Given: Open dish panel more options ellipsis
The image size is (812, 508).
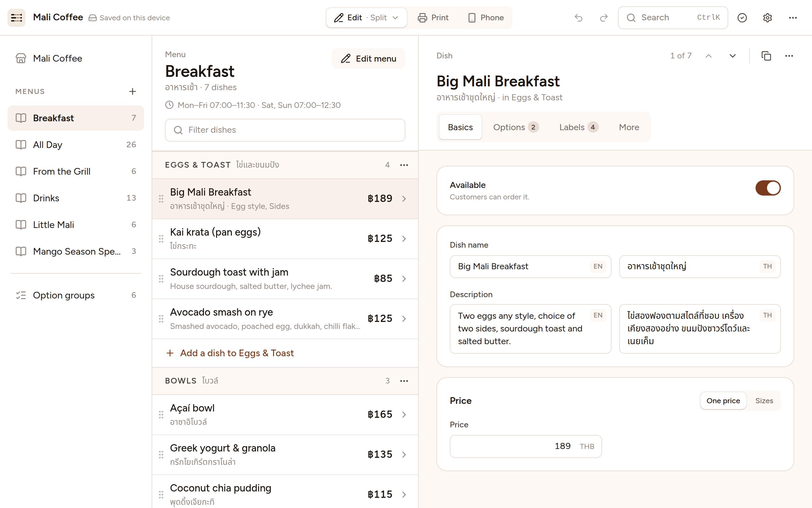Looking at the screenshot, I should pyautogui.click(x=789, y=56).
